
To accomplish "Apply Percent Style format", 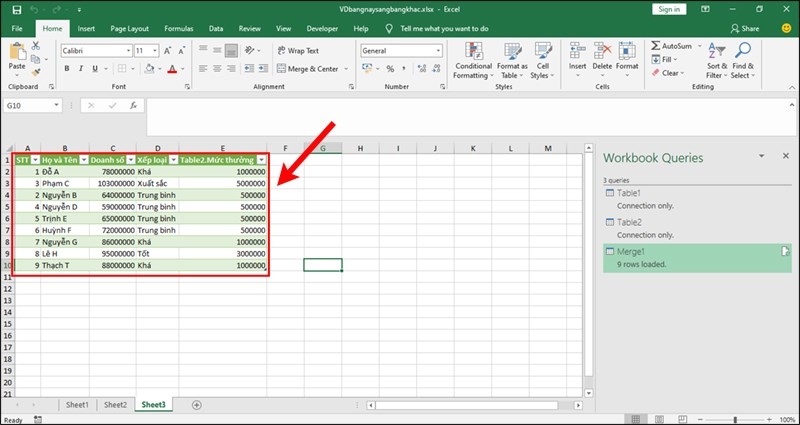I will coord(390,68).
